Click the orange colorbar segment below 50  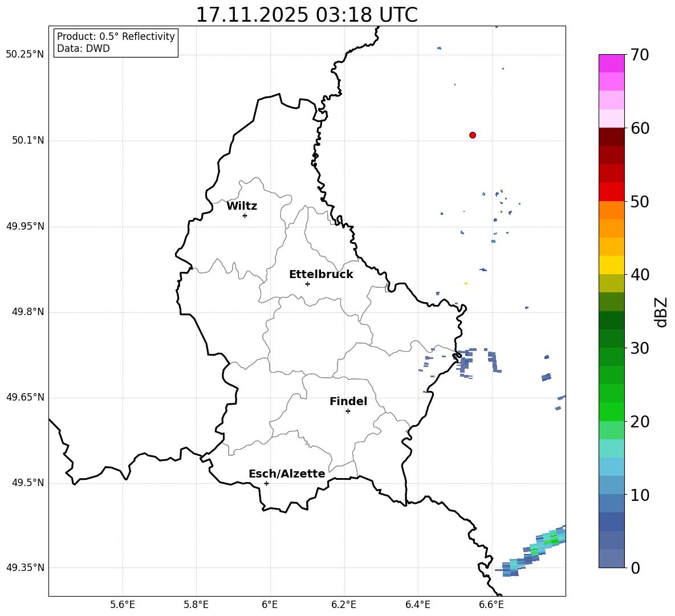tap(611, 210)
